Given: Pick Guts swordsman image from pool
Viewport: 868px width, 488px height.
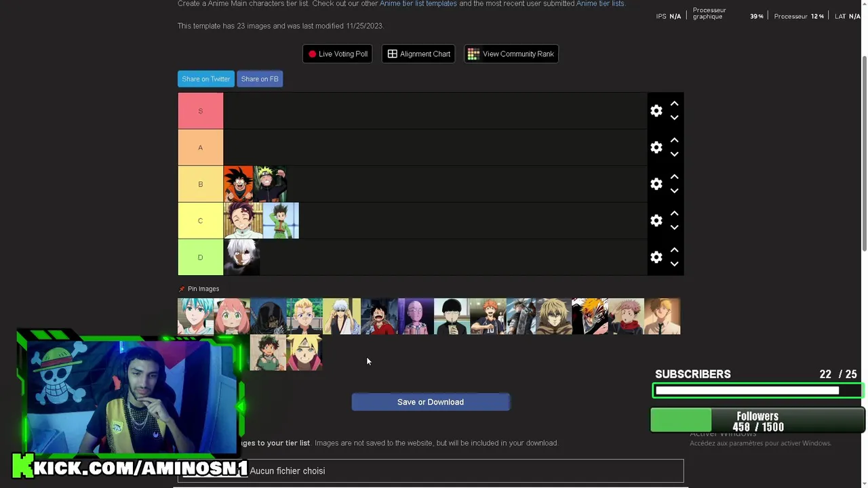Looking at the screenshot, I should point(520,317).
